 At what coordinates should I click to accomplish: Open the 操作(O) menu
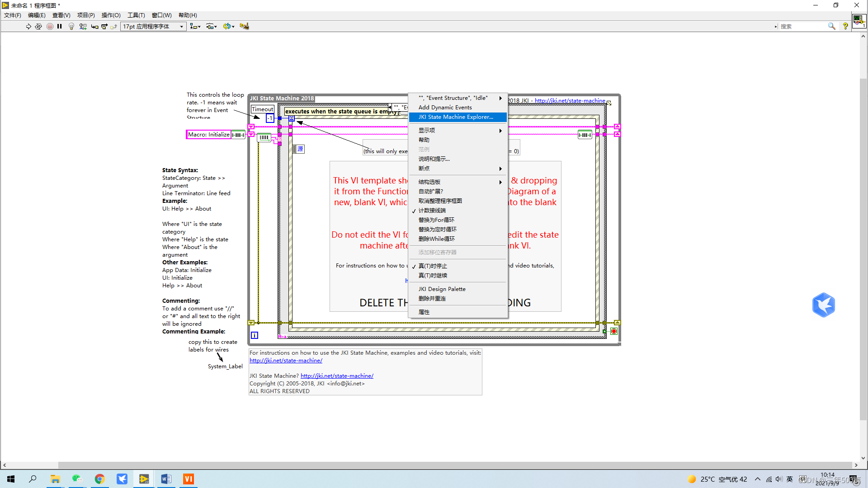tap(111, 15)
